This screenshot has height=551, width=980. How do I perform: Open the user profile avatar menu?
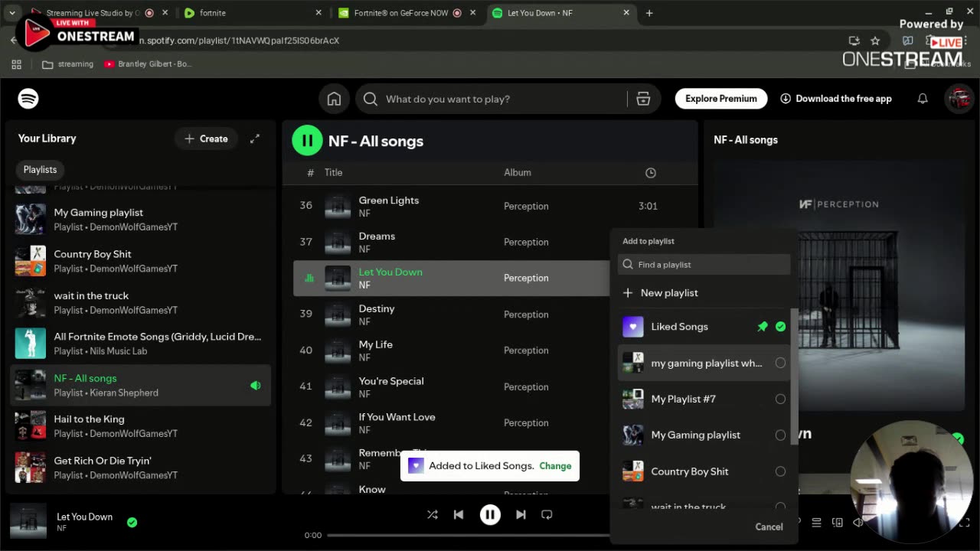coord(959,99)
